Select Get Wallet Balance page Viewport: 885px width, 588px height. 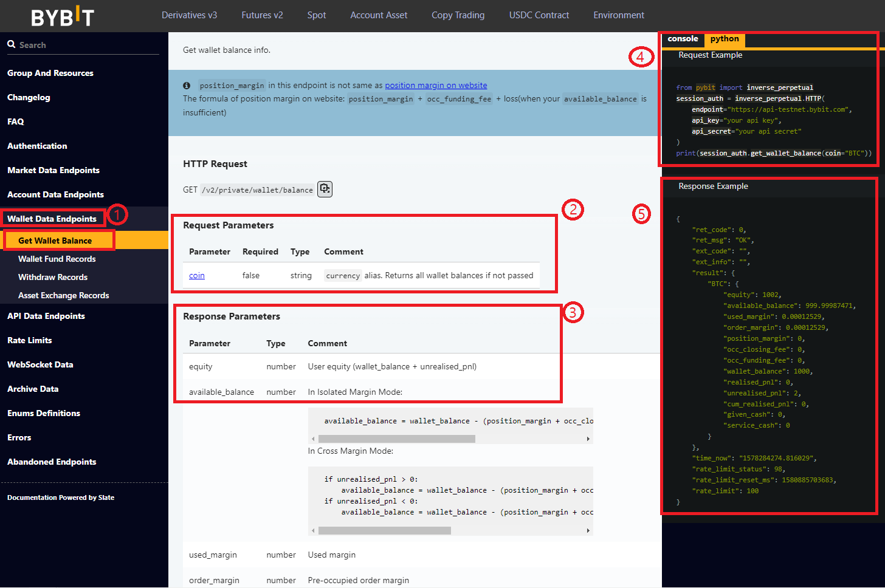pos(55,241)
